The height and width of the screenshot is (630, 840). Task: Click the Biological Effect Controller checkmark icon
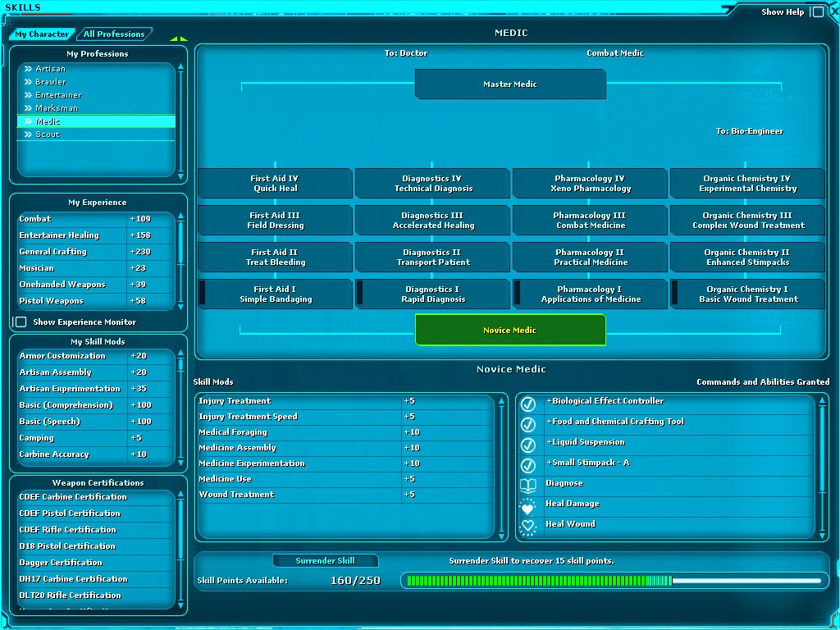(x=528, y=404)
